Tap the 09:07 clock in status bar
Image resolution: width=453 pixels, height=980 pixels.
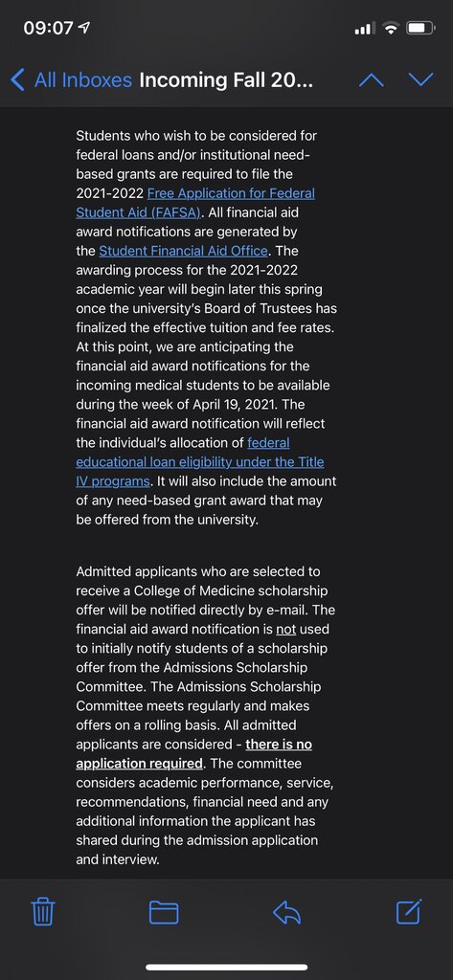48,28
